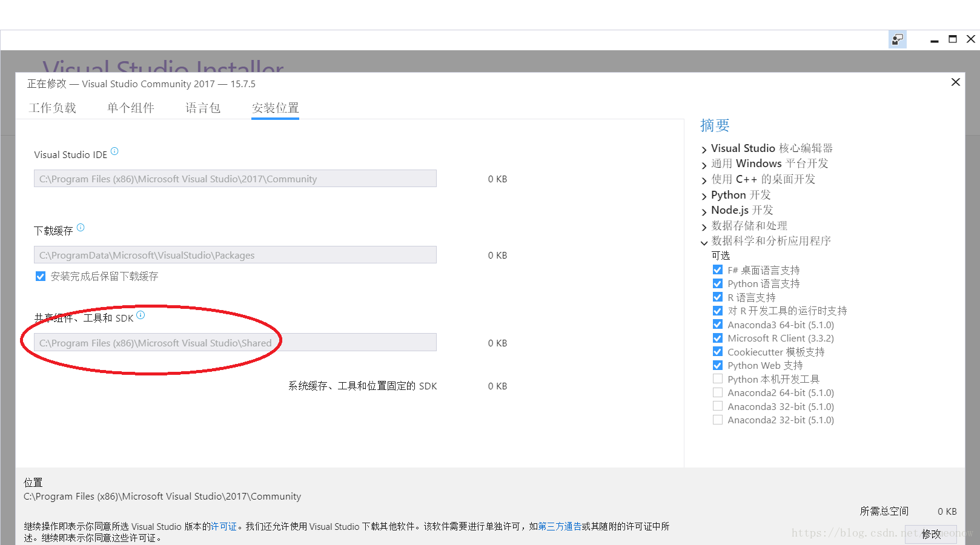Close the modify dialog with the X
The width and height of the screenshot is (980, 545).
click(956, 82)
